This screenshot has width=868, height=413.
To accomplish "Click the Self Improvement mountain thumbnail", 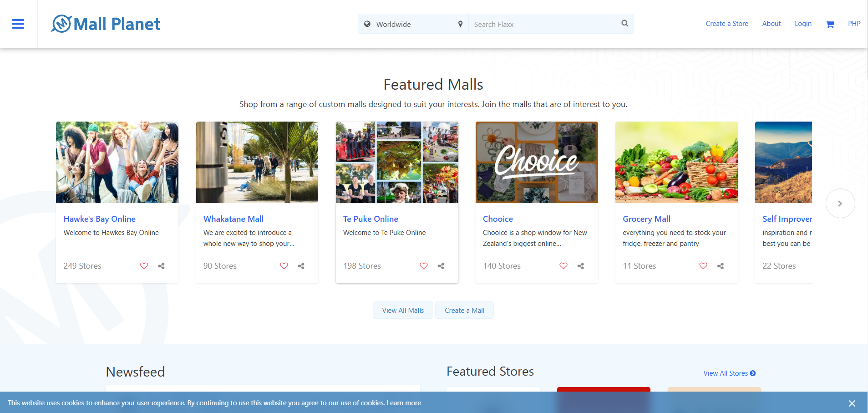I will 783,162.
